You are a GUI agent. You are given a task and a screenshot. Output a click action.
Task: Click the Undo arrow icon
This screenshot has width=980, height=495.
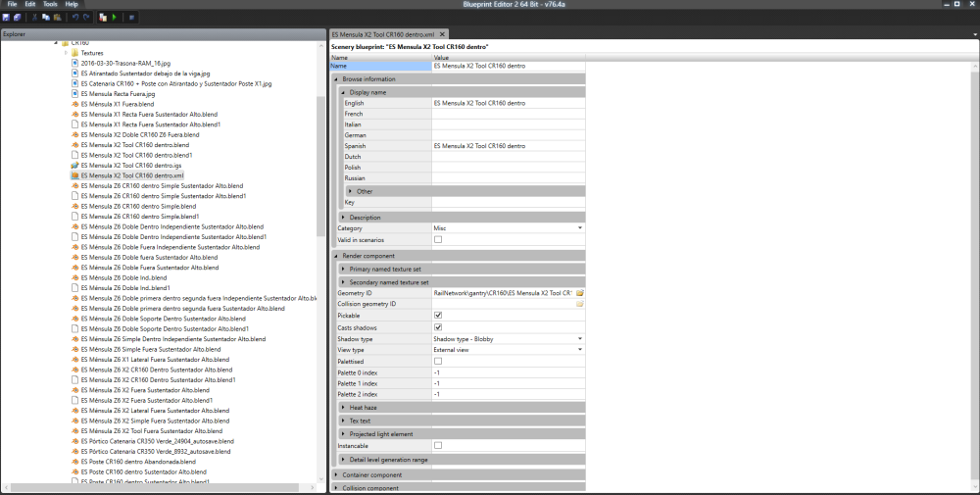75,18
